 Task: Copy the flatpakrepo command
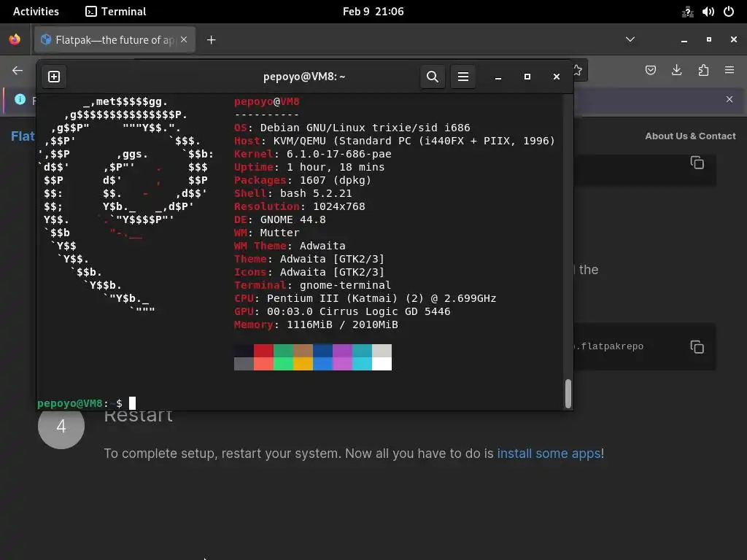[x=697, y=346]
